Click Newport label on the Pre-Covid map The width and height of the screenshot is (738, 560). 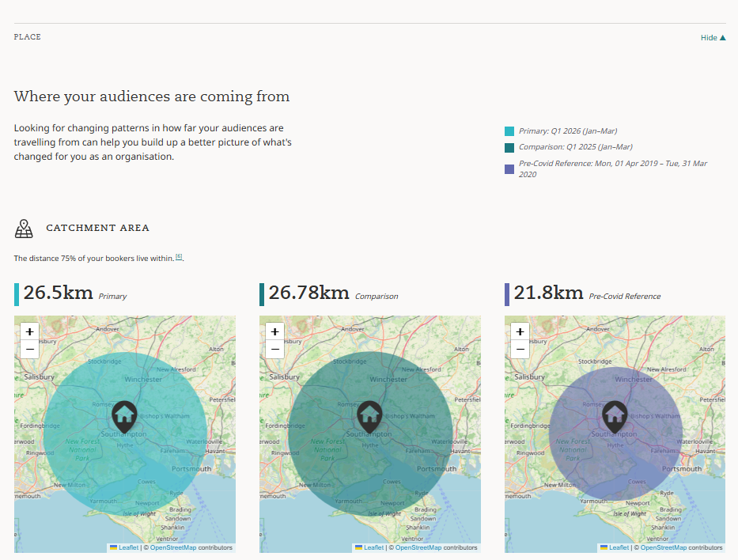pos(638,503)
